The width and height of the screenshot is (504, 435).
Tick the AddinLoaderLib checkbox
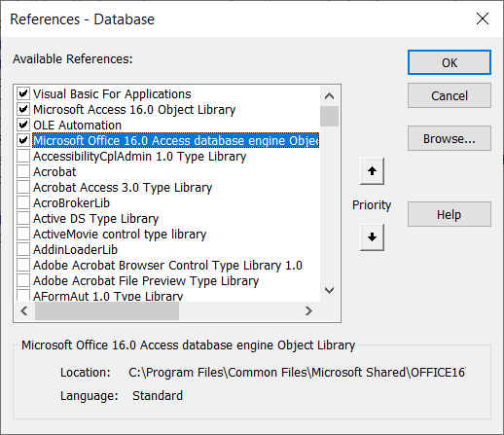tap(23, 250)
